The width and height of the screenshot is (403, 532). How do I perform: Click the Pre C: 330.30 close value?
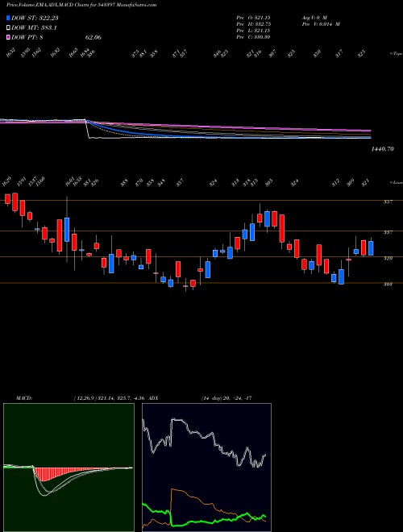(x=253, y=37)
